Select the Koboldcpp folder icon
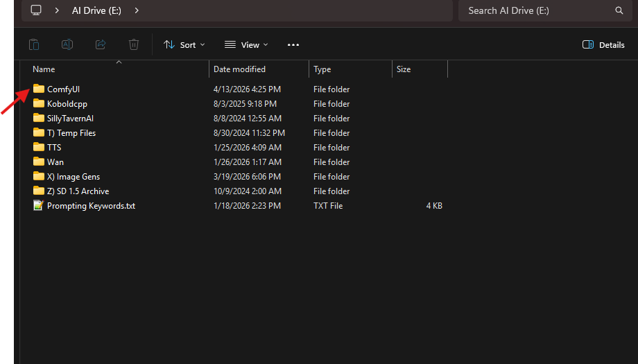The image size is (638, 364). pyautogui.click(x=39, y=103)
